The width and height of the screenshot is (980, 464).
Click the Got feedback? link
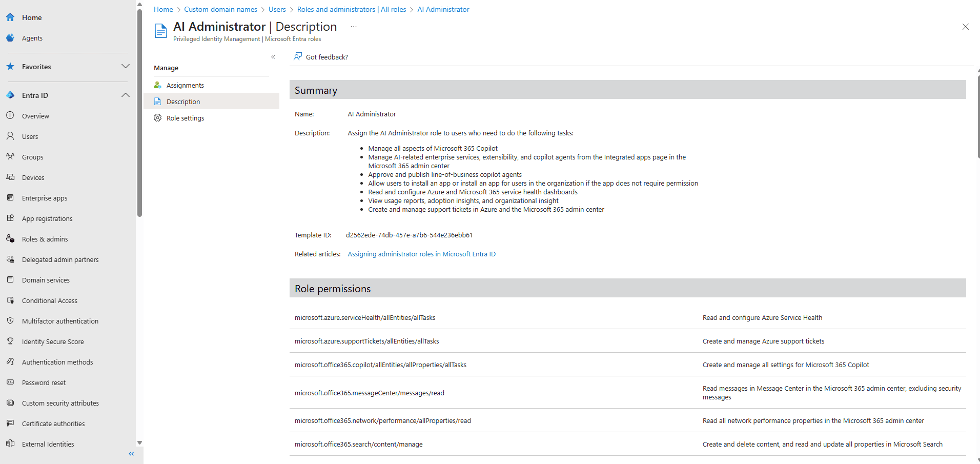[326, 56]
